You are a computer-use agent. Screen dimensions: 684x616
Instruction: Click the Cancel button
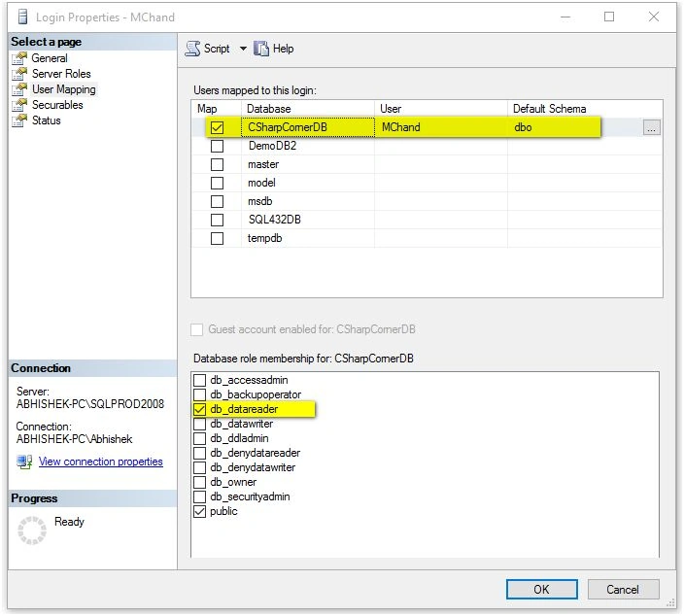pos(623,590)
